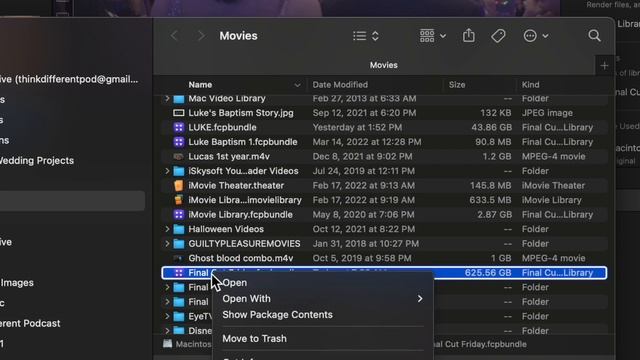Click the 625.56 GB size cell
This screenshot has height=360, width=640.
coord(488,273)
